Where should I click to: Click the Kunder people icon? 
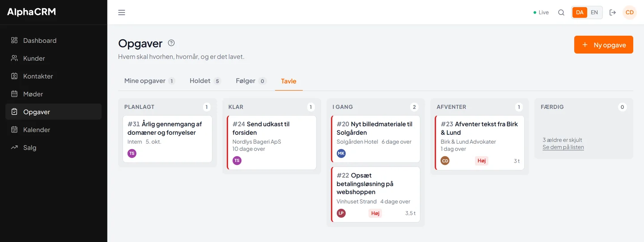[x=14, y=58]
